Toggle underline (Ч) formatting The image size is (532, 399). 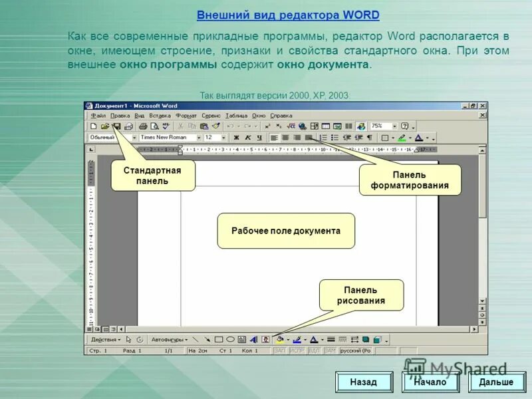[x=259, y=138]
